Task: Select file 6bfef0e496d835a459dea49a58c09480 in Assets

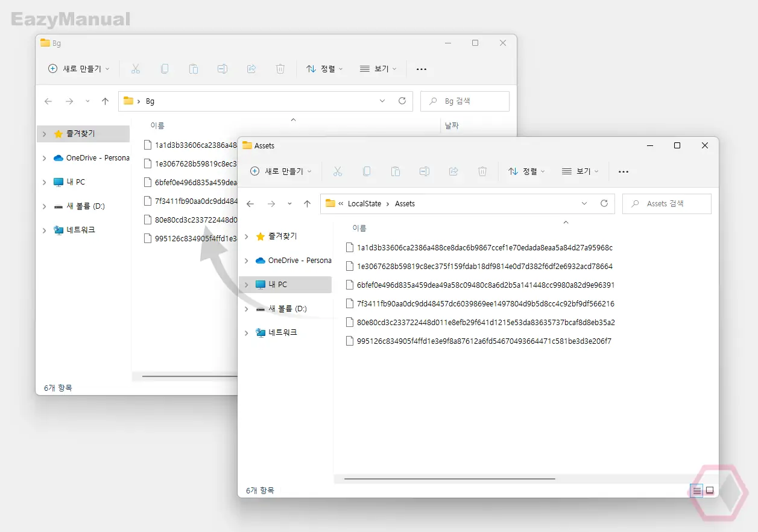Action: coord(479,285)
